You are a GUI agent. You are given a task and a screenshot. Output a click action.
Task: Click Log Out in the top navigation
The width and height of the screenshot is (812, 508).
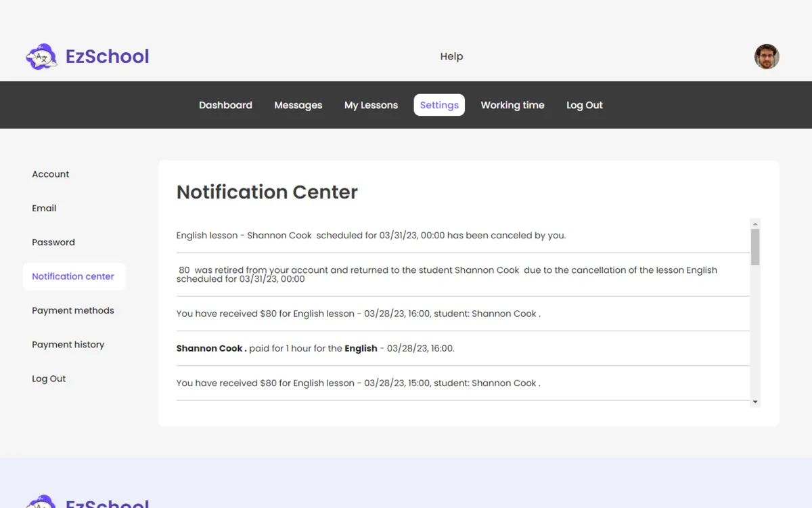(585, 105)
